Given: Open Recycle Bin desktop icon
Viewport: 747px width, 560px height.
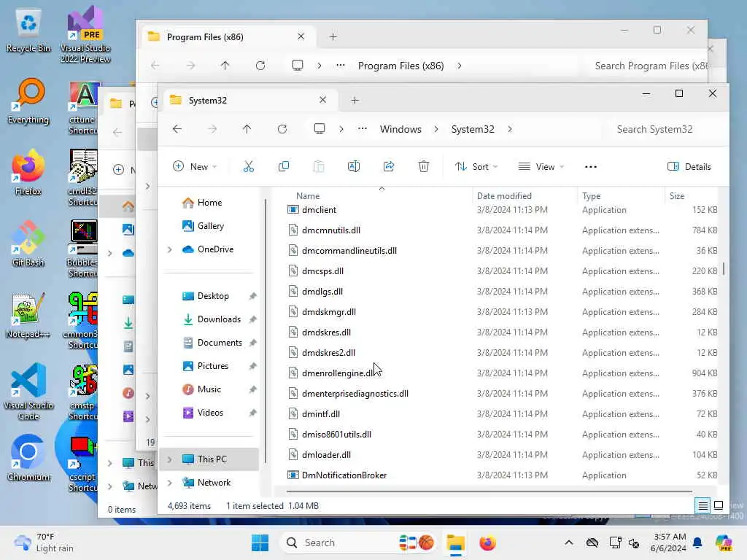Looking at the screenshot, I should point(28,31).
